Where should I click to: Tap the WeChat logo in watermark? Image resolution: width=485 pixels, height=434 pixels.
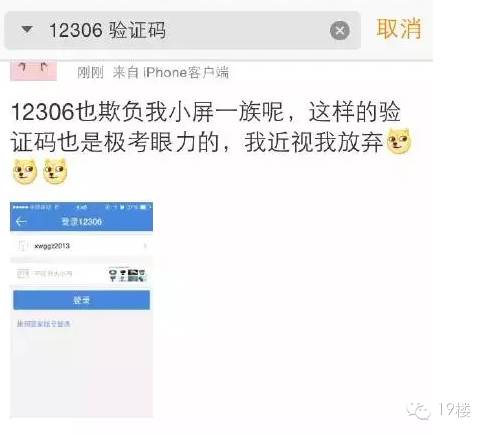click(418, 410)
